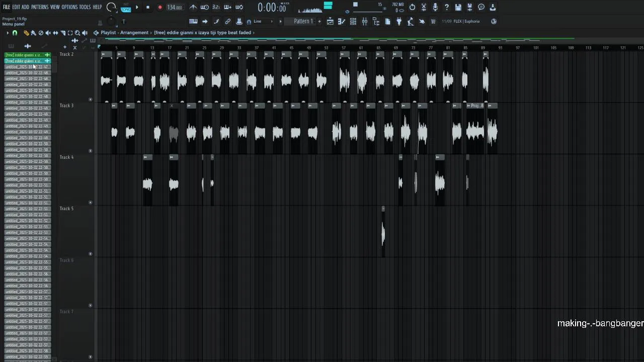The image size is (644, 362).
Task: Toggle wait for input before playing
Action: pos(205,7)
